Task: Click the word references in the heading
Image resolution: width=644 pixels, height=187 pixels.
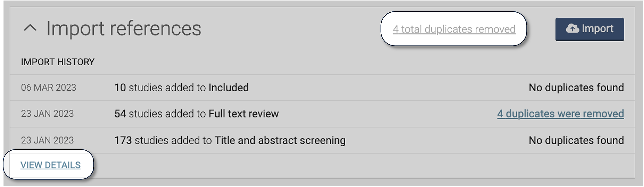Action: click(155, 28)
